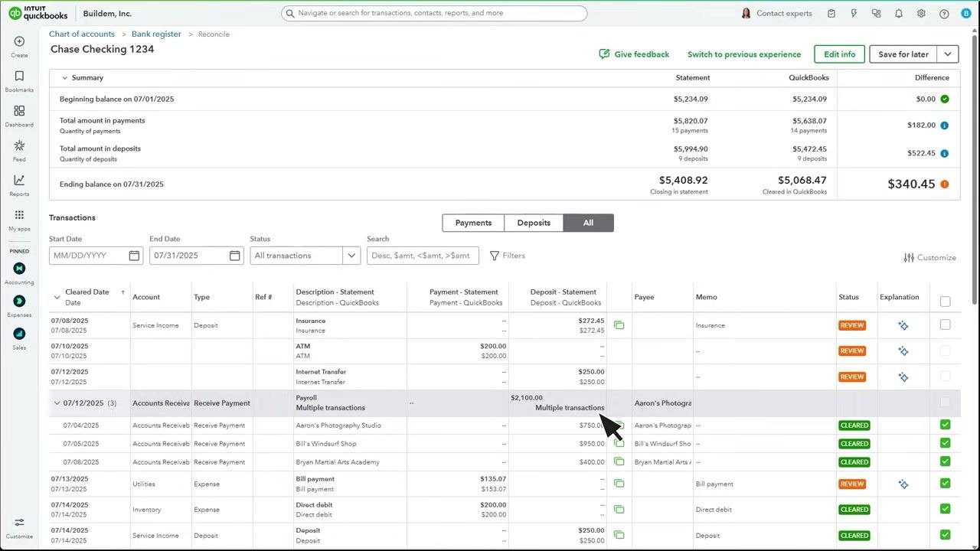Open the settings gear menu

click(x=921, y=13)
